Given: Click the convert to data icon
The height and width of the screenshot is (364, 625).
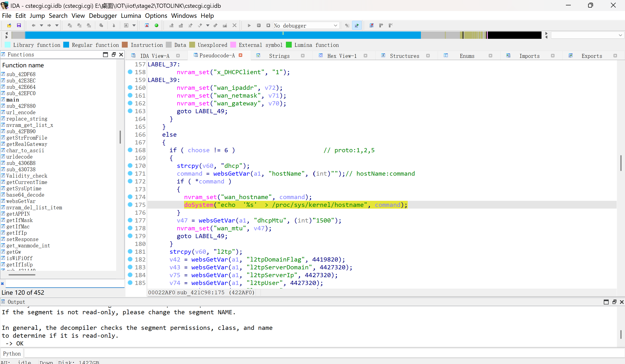Looking at the screenshot, I should [181, 25].
